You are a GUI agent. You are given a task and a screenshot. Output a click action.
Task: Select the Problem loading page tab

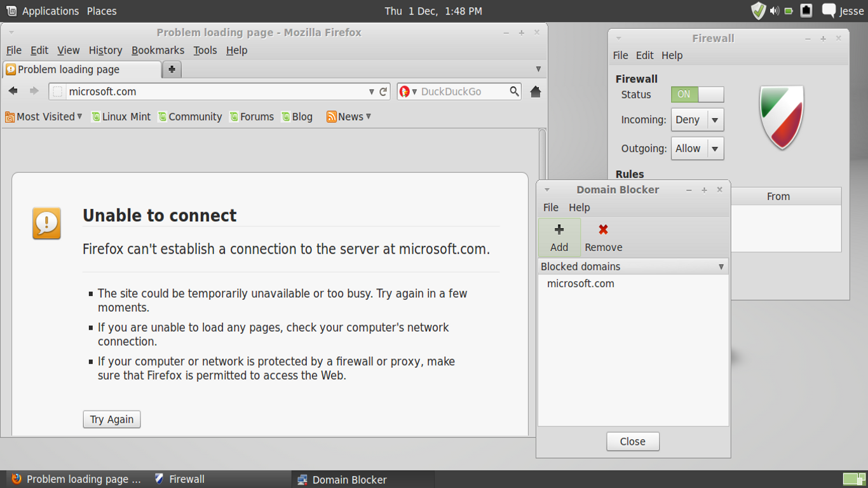[x=82, y=69]
